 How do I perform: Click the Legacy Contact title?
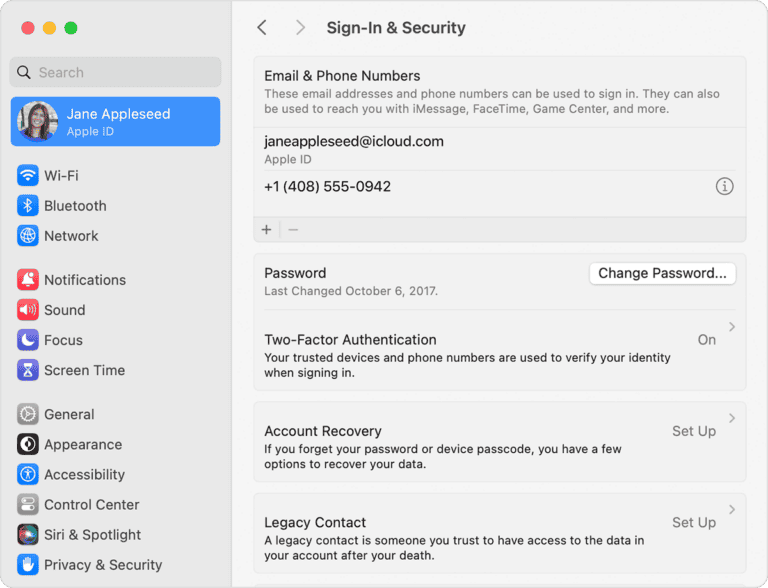coord(315,523)
